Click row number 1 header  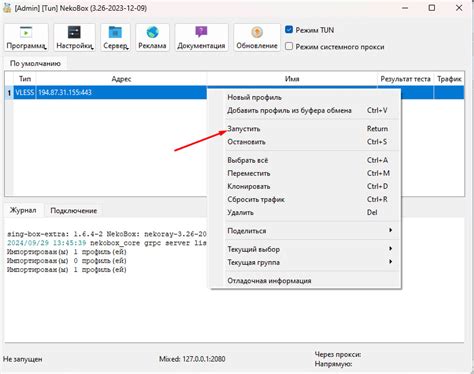[9, 93]
